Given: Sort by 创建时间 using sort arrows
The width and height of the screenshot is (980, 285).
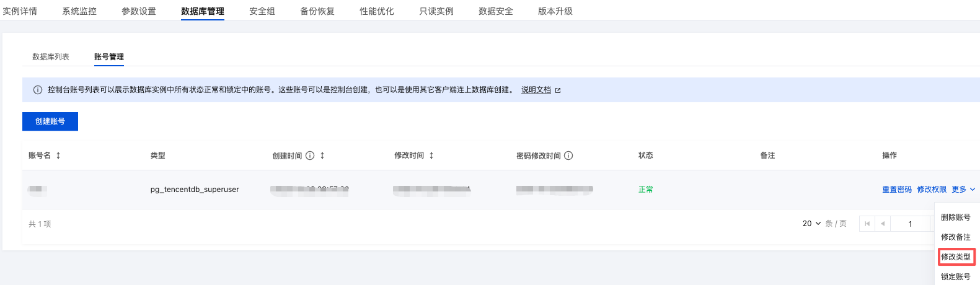Looking at the screenshot, I should [x=322, y=156].
